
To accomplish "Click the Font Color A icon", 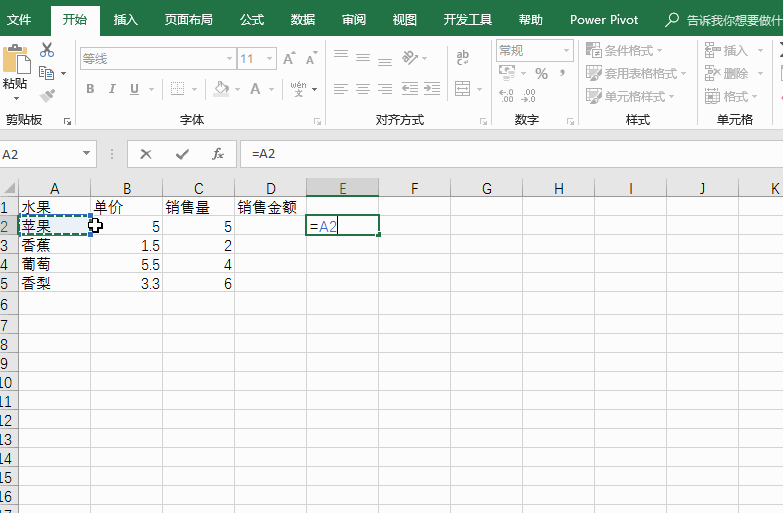I will pyautogui.click(x=255, y=89).
